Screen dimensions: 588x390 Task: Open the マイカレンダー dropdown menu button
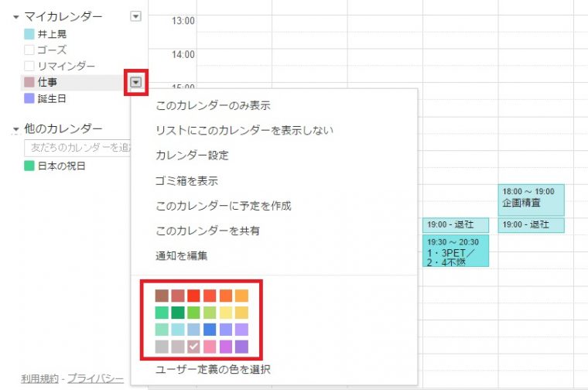[135, 16]
